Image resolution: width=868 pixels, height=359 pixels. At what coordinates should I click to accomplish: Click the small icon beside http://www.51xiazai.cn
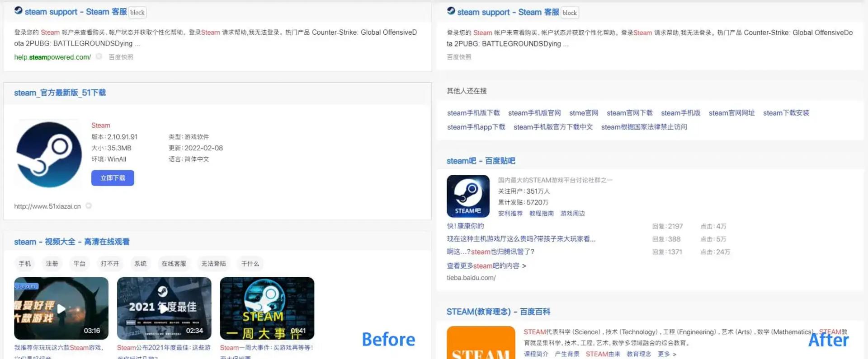pyautogui.click(x=89, y=206)
